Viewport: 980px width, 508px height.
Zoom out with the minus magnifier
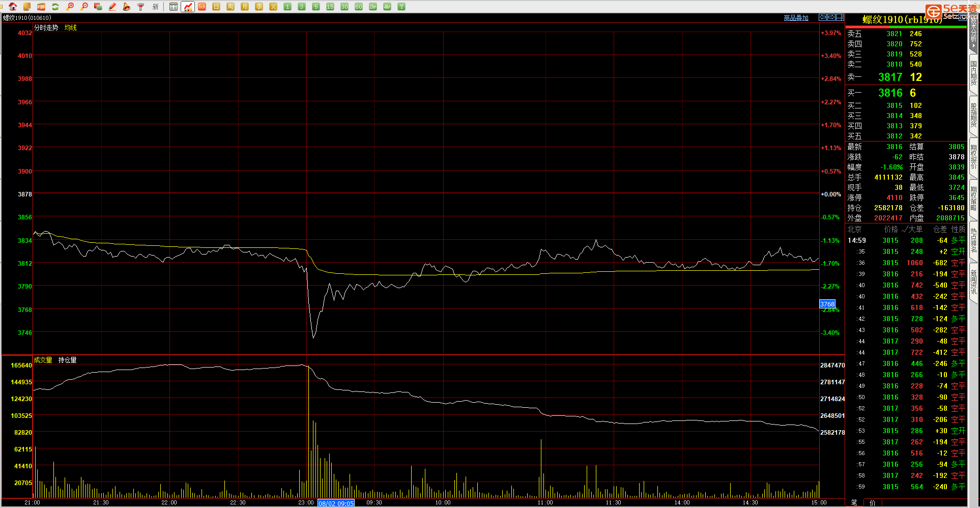pos(84,7)
